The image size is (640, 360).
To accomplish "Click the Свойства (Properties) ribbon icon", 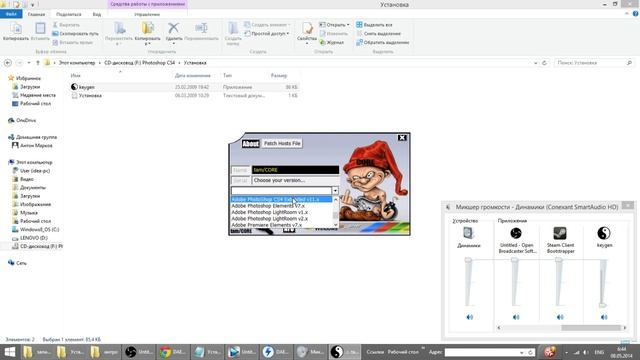I will (x=307, y=28).
